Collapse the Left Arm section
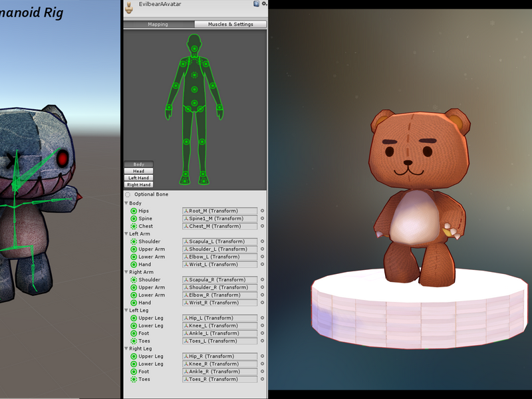 coord(126,234)
